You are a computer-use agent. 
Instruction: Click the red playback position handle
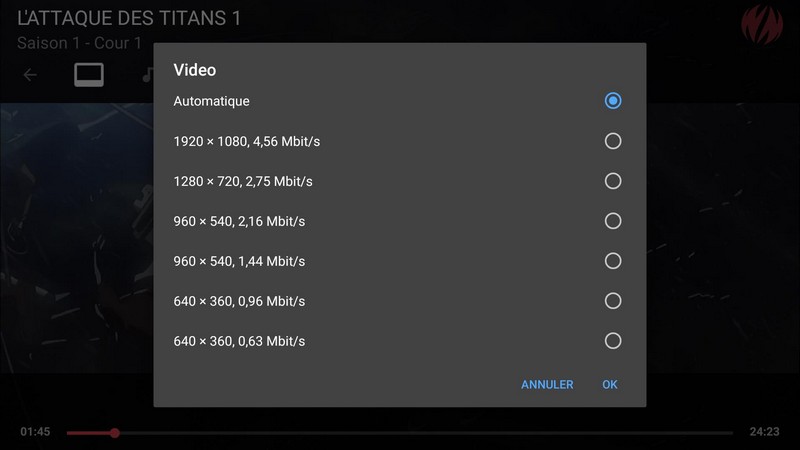coord(115,433)
